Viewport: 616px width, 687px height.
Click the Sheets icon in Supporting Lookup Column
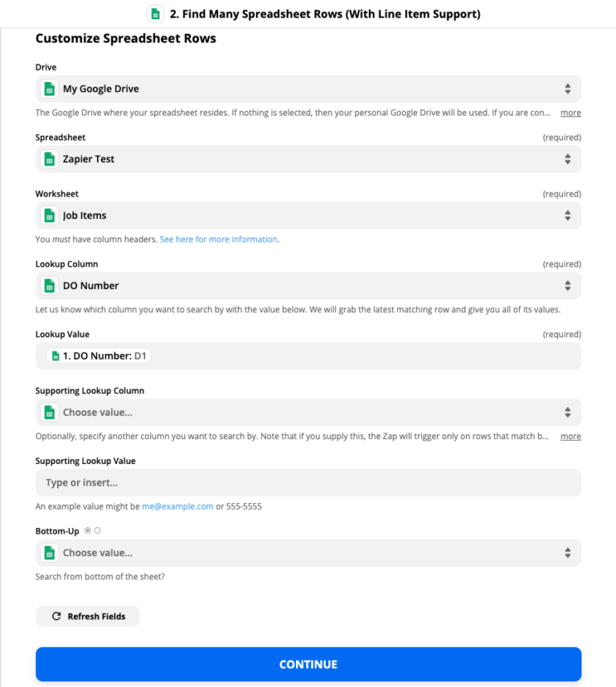pyautogui.click(x=50, y=413)
